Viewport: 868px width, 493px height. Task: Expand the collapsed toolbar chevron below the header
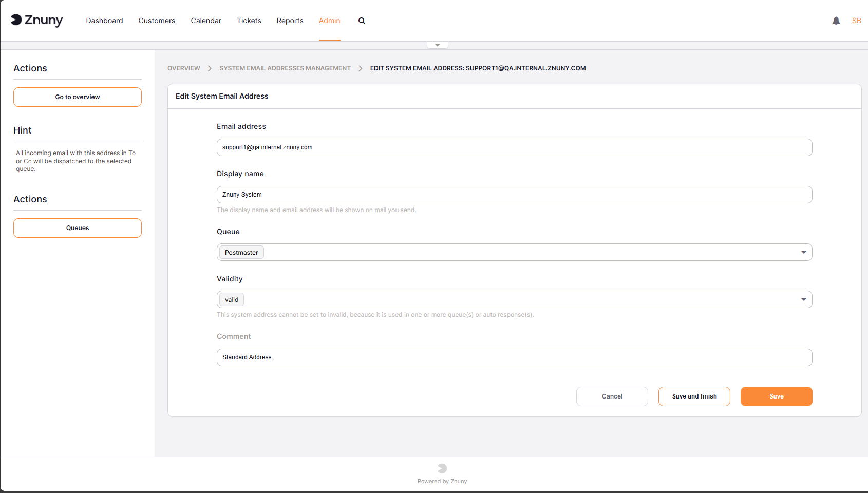click(x=437, y=44)
